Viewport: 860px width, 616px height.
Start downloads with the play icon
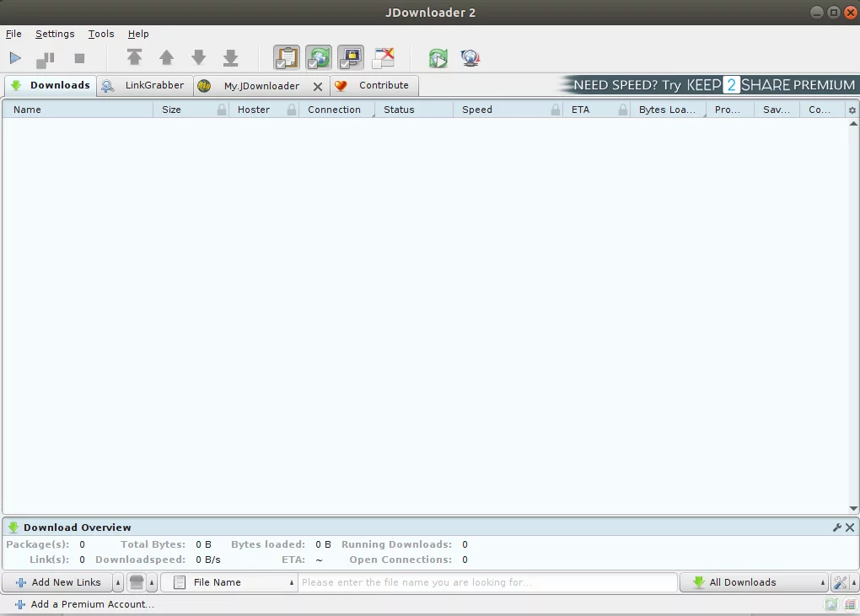click(x=15, y=58)
